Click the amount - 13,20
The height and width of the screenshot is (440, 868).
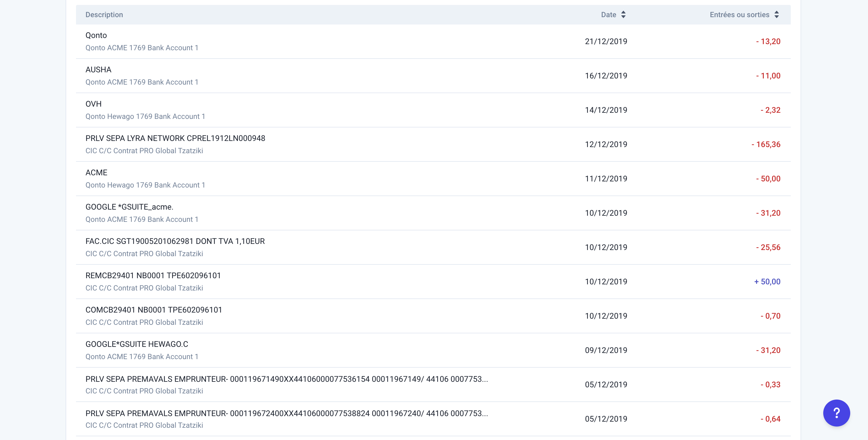pos(768,41)
